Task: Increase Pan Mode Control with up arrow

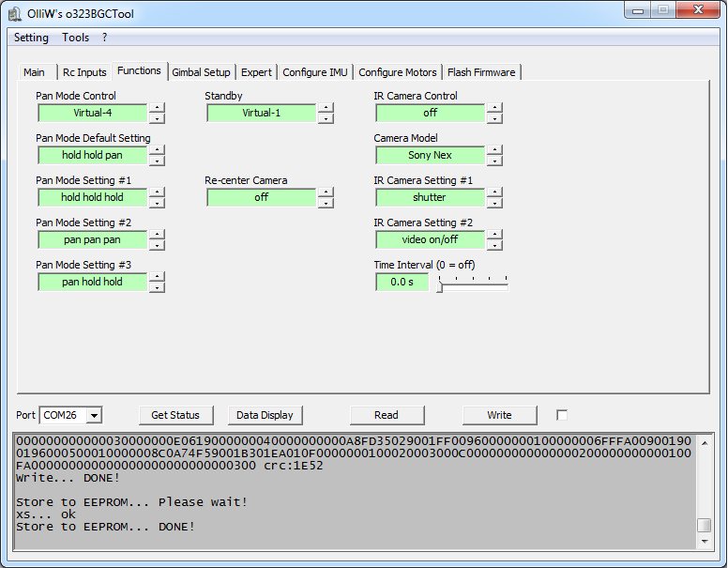Action: tap(157, 108)
